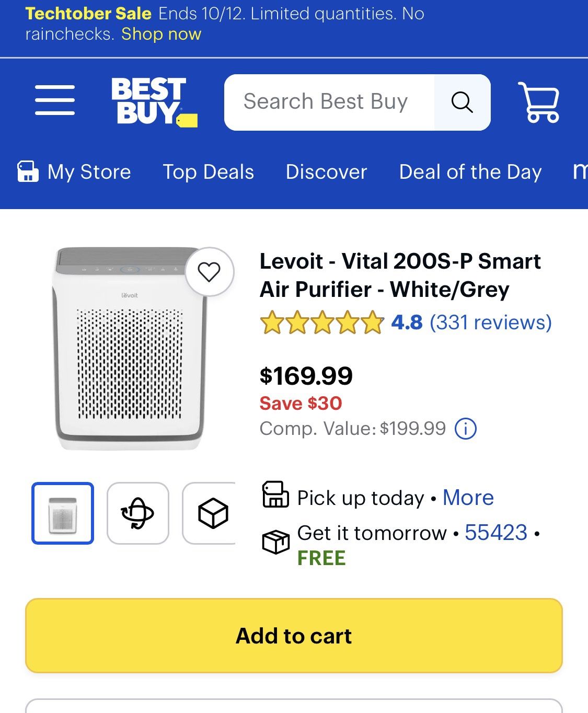
Task: Click the Comp. Value info icon
Action: [465, 429]
